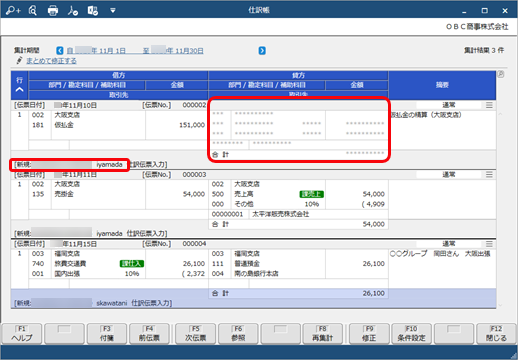Select 54,000 total of slip 000003
This screenshot has height=360, width=518.
(x=374, y=224)
